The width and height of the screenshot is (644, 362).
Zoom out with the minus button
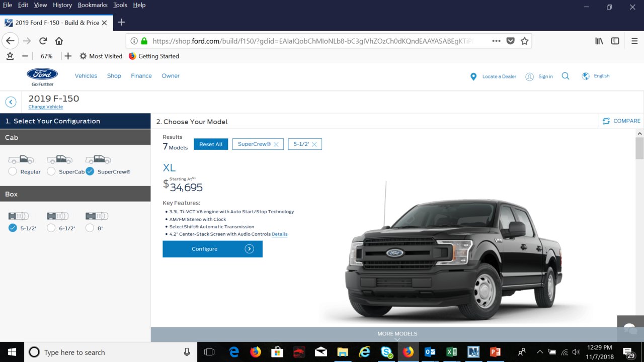pyautogui.click(x=25, y=56)
